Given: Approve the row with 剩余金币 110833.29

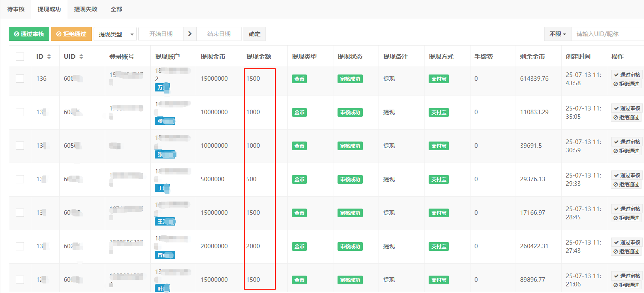Looking at the screenshot, I should click(x=627, y=108).
